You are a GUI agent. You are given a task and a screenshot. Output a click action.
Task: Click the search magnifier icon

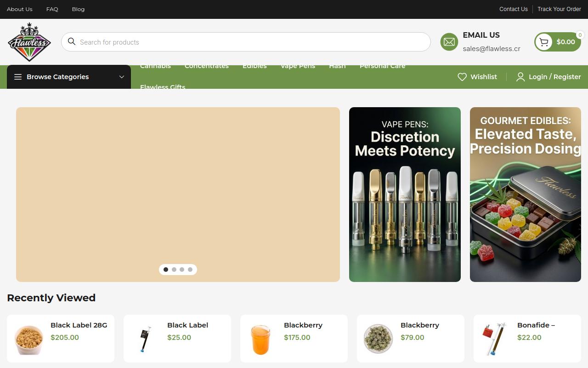pos(72,41)
